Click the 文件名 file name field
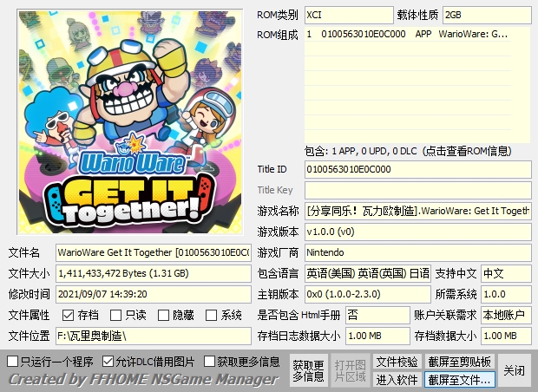 (153, 252)
